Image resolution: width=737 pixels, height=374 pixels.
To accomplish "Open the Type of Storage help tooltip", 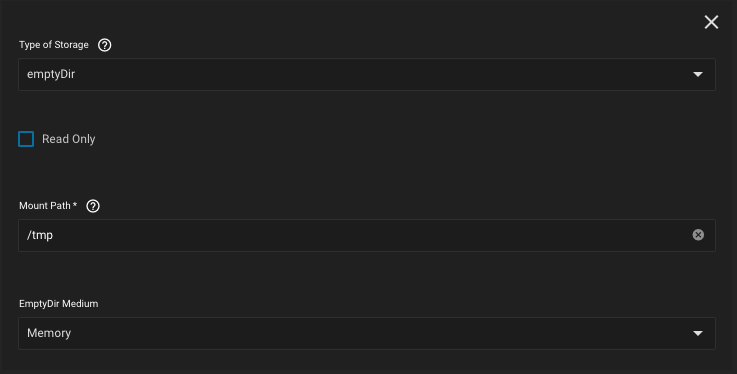I will pyautogui.click(x=104, y=45).
